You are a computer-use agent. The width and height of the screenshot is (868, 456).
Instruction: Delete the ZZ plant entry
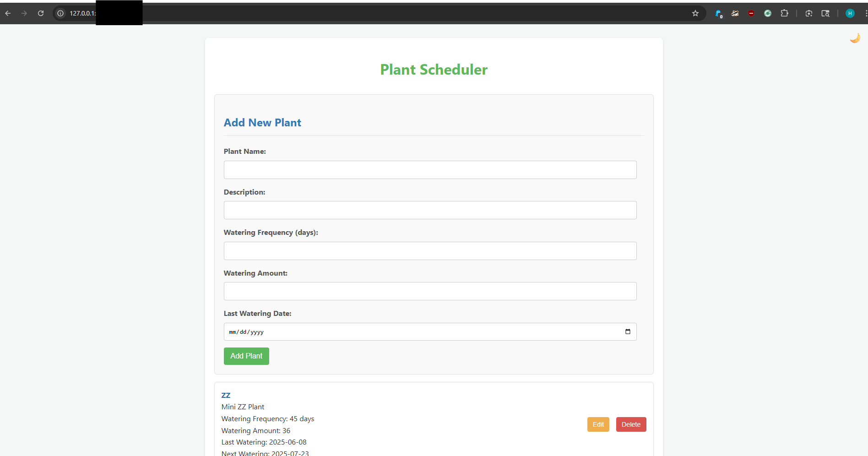631,424
